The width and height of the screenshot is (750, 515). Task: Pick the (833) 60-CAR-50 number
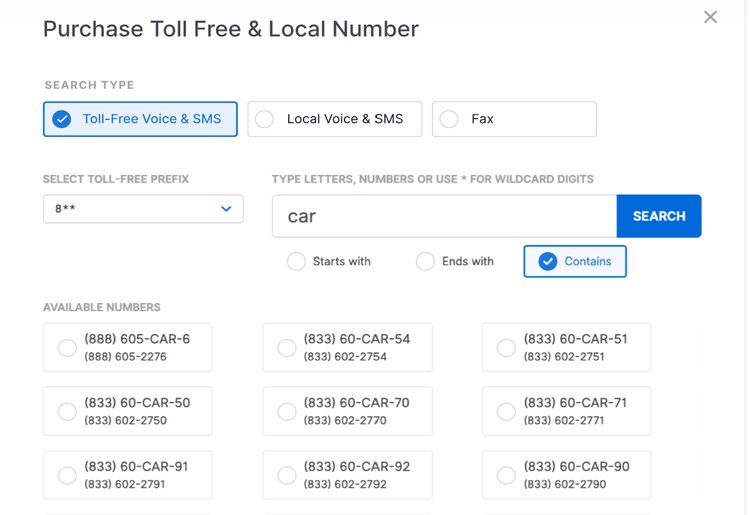pyautogui.click(x=67, y=411)
